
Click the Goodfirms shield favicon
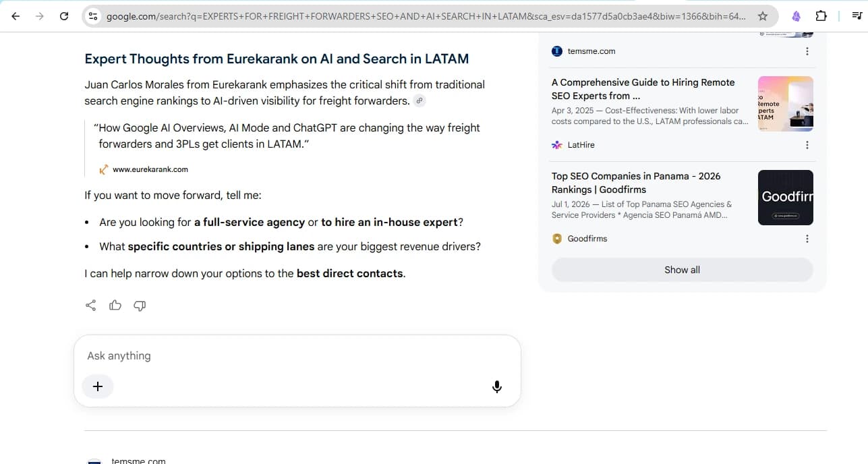click(x=557, y=239)
